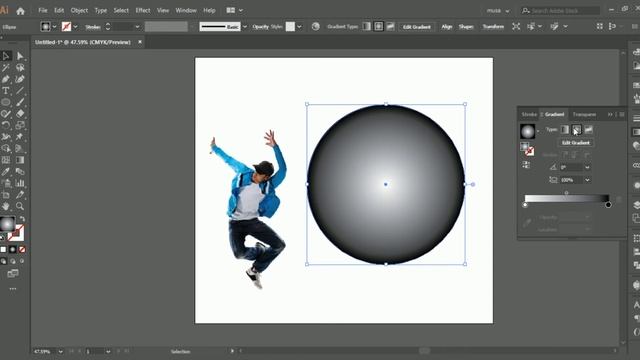Select the Eyedropper tool
The height and width of the screenshot is (360, 640).
point(6,171)
